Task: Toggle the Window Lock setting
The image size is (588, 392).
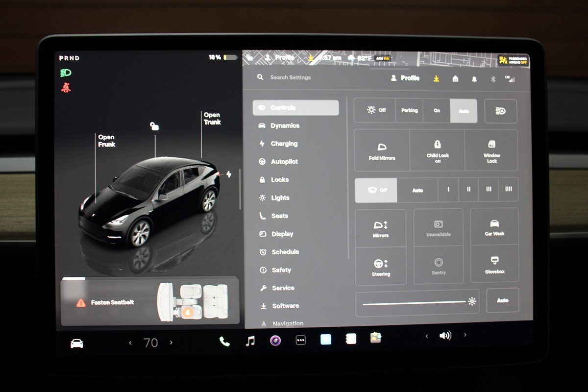Action: 491,150
